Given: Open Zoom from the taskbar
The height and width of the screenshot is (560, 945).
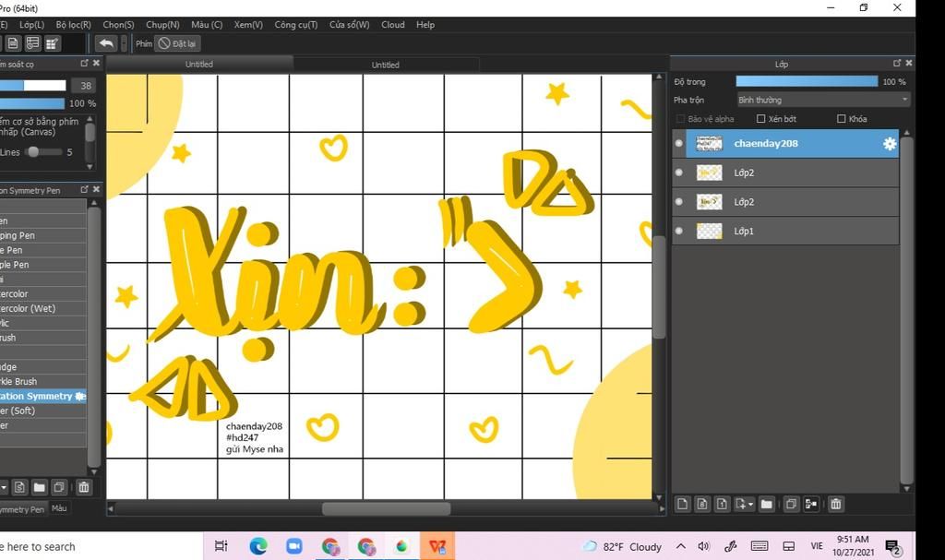Looking at the screenshot, I should pos(294,546).
